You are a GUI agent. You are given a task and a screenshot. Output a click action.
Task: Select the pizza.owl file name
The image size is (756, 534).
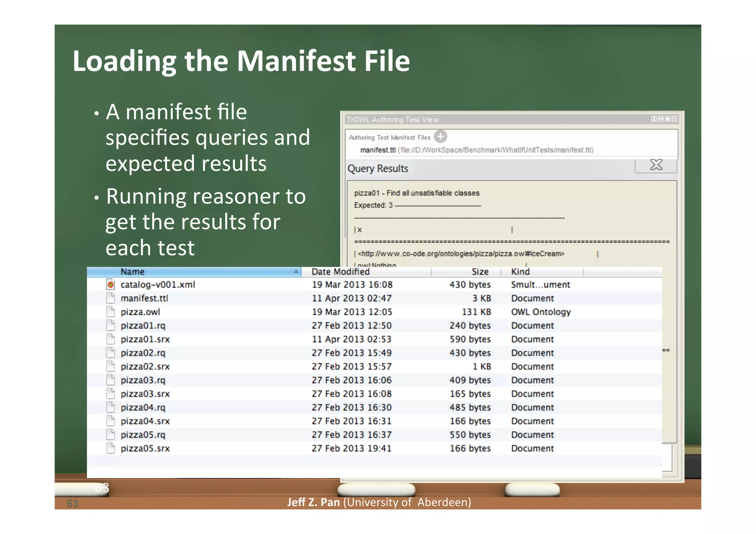[140, 312]
